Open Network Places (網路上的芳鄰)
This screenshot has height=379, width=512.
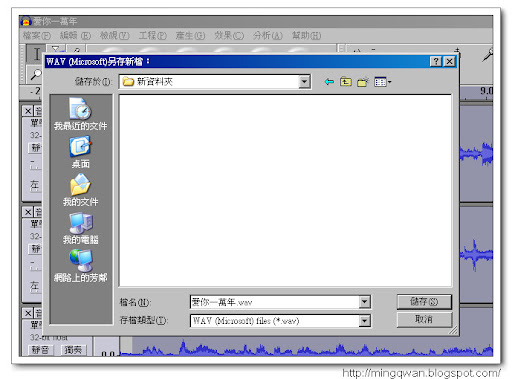tap(80, 266)
